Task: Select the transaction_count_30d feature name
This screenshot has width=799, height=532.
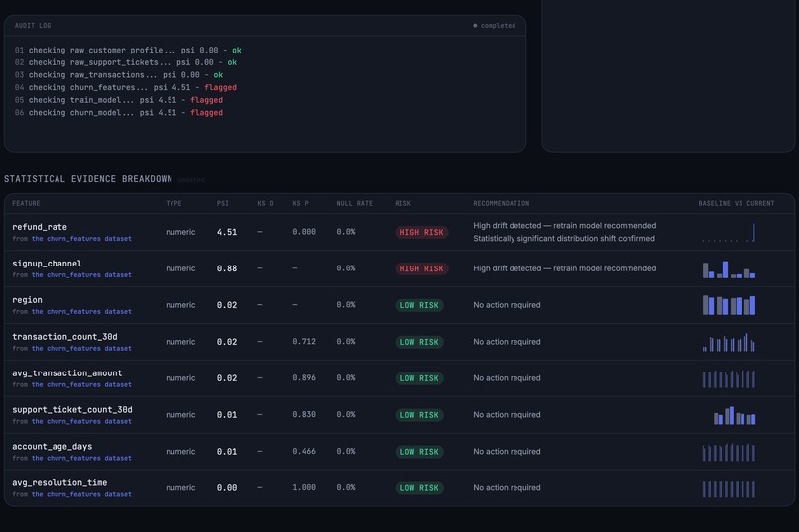Action: tap(64, 337)
